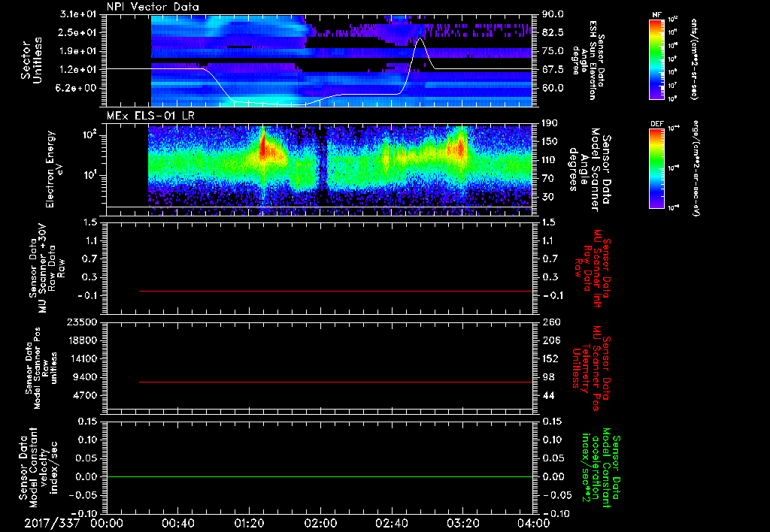This screenshot has width=770, height=532.
Task: Click the peak of the white Sun elevation curve
Action: (420, 38)
